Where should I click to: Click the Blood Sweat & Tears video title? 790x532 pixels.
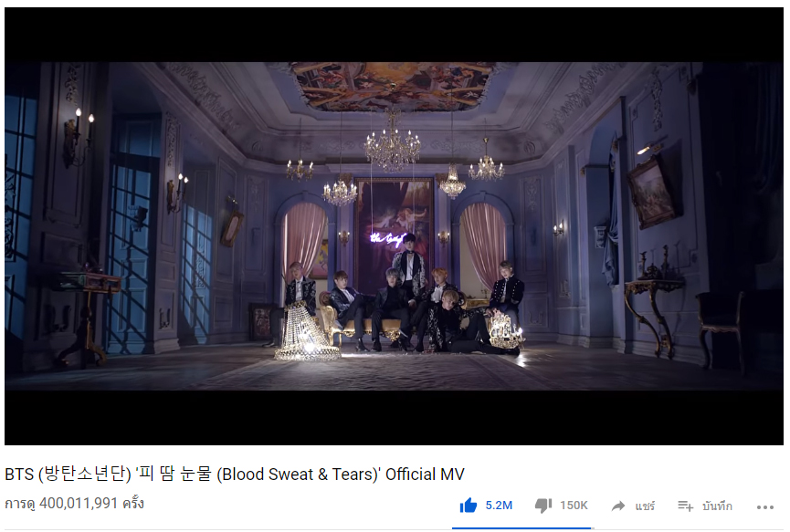(235, 475)
